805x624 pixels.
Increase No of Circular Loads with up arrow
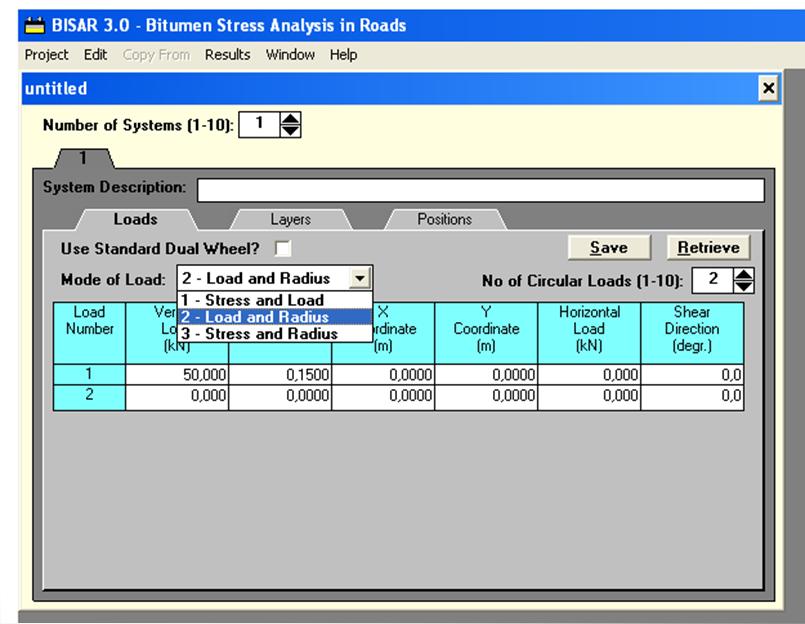click(743, 275)
